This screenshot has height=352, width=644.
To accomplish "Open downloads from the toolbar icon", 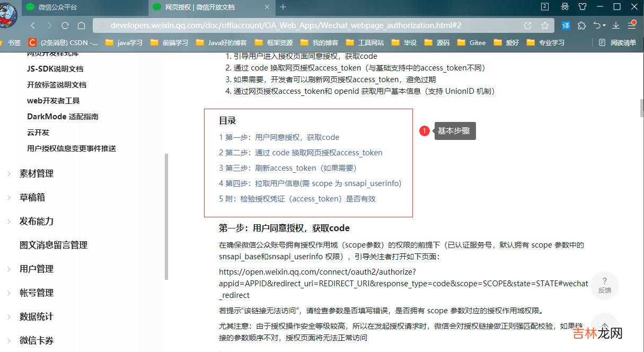I will click(616, 25).
